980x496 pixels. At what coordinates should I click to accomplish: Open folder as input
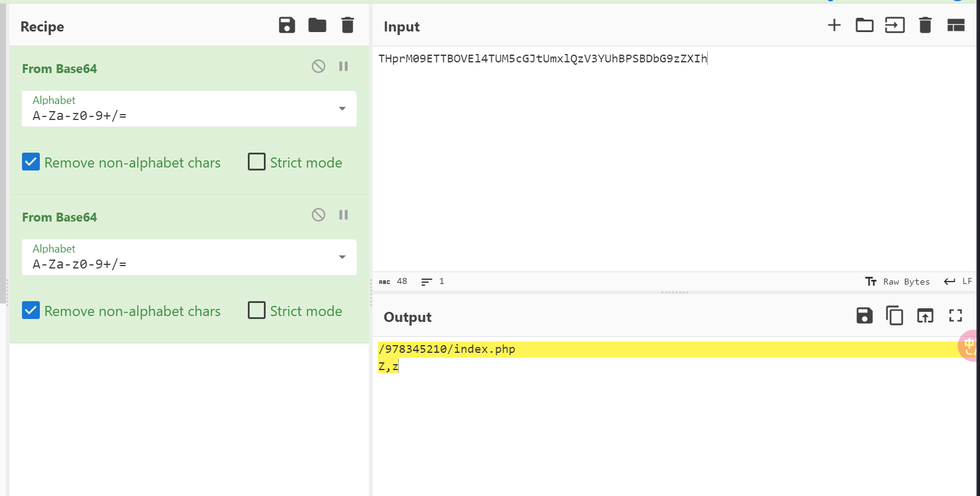coord(864,26)
